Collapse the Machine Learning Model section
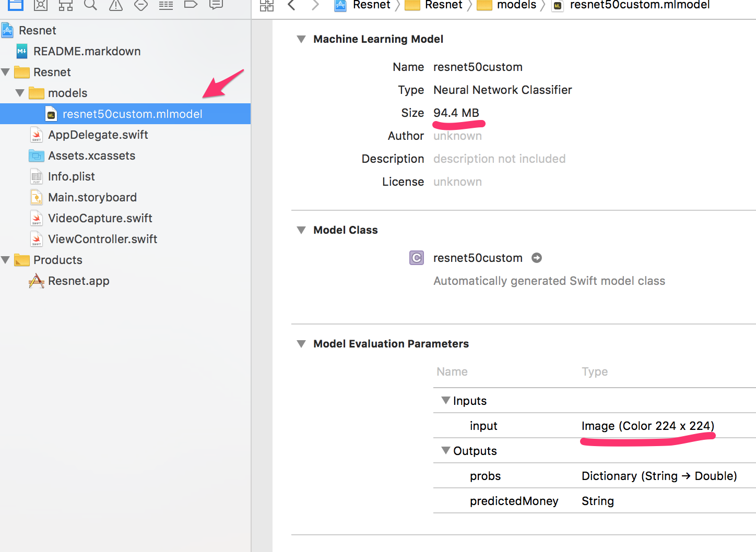 pos(301,39)
